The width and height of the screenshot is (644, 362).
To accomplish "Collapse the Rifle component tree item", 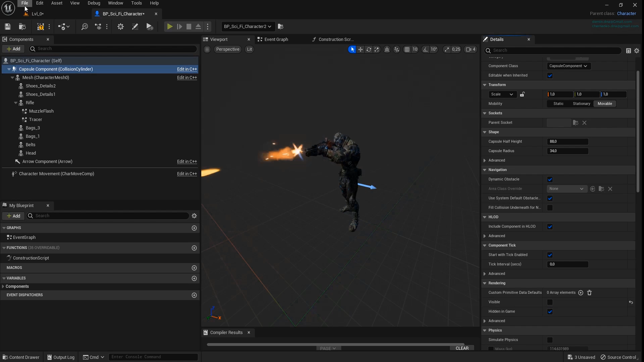I will click(x=15, y=103).
